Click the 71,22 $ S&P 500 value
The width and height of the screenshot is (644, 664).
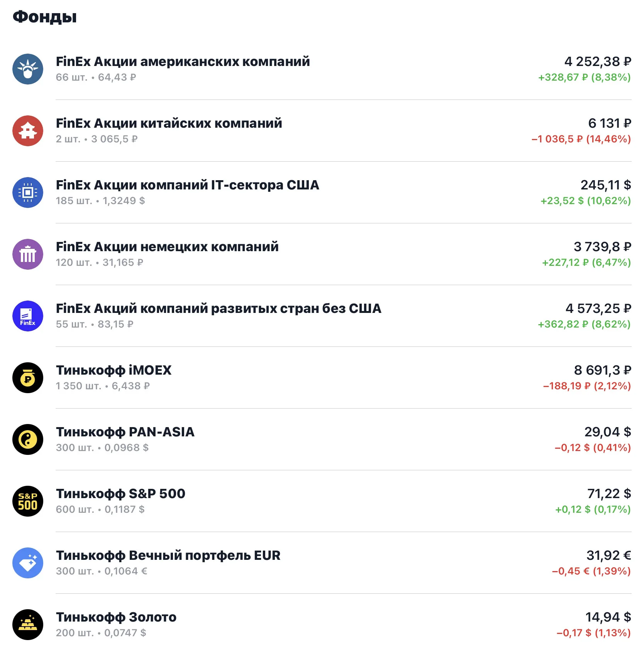tap(609, 493)
